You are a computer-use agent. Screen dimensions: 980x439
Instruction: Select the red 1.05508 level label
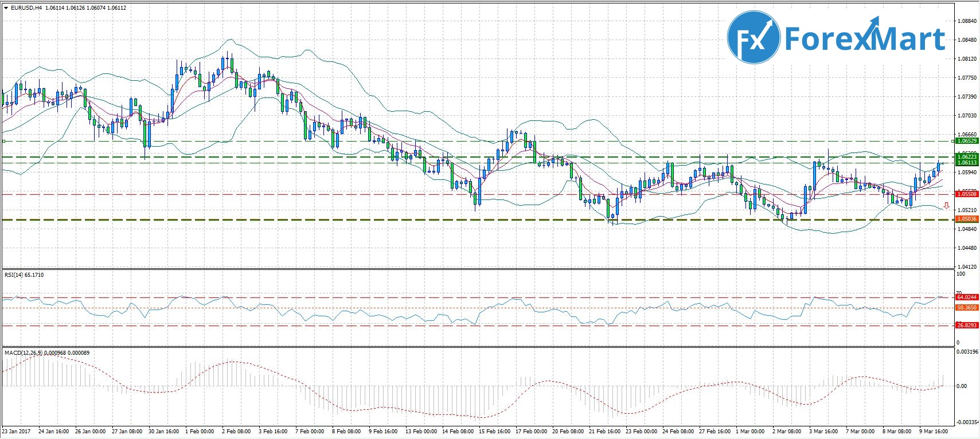[x=966, y=194]
